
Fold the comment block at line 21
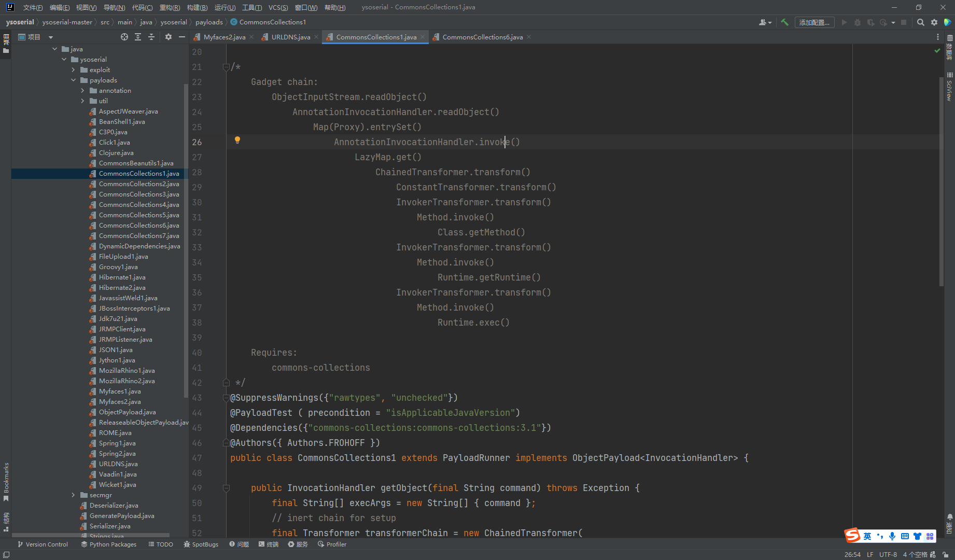226,67
